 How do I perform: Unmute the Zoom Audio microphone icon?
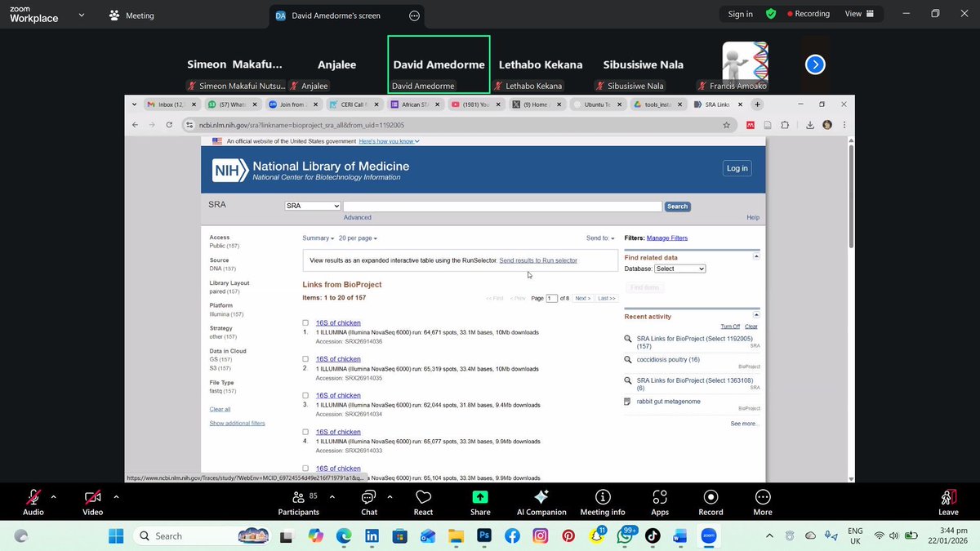pyautogui.click(x=33, y=497)
